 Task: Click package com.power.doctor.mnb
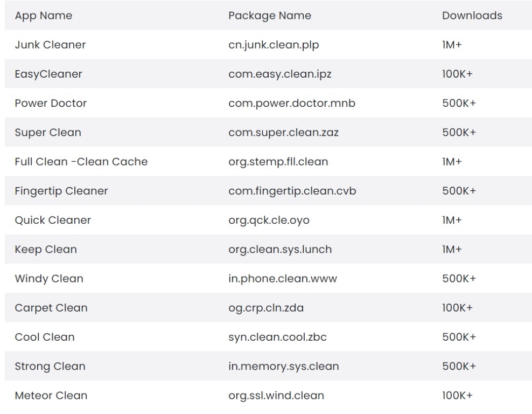292,103
